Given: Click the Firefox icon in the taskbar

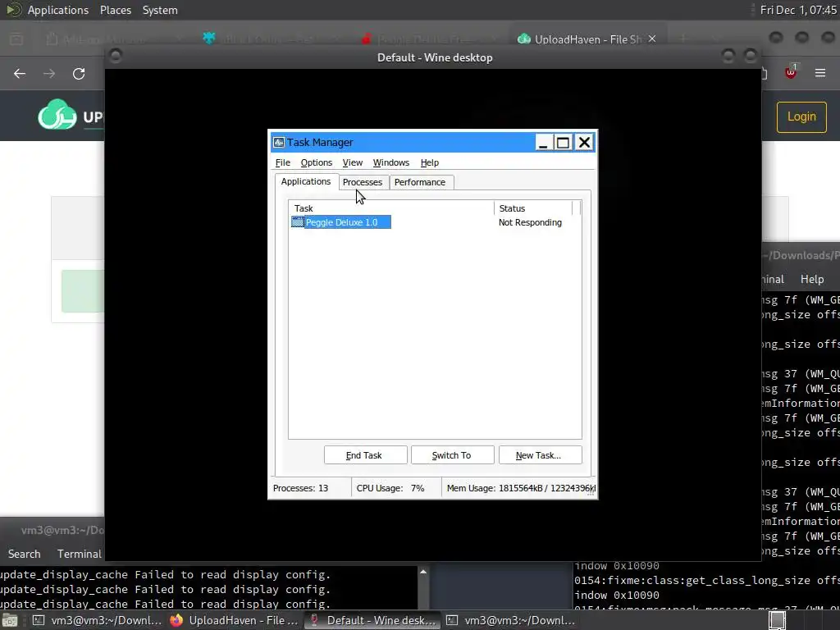Looking at the screenshot, I should [x=176, y=620].
